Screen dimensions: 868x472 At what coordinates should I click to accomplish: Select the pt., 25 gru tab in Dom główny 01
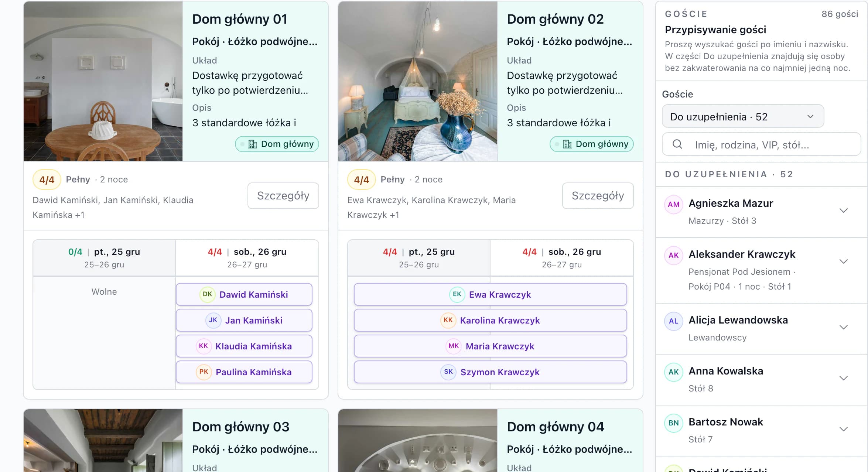pyautogui.click(x=104, y=258)
